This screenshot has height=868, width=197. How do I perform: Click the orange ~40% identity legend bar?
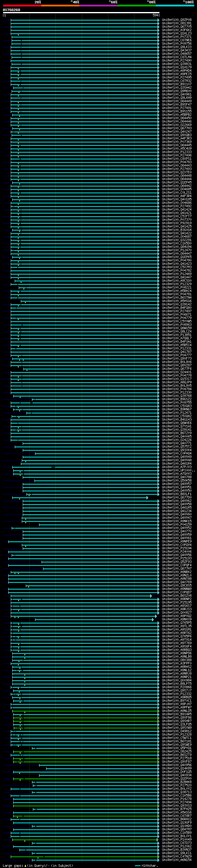60,6
